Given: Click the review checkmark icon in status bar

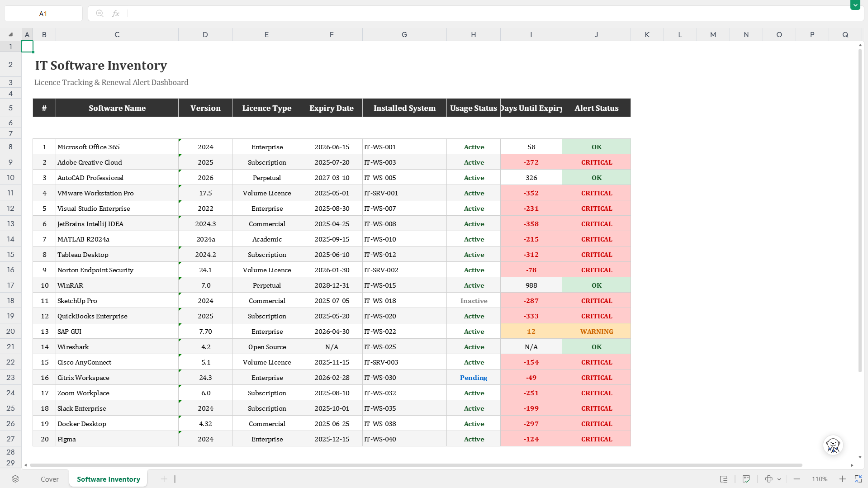Looking at the screenshot, I should pos(746,479).
